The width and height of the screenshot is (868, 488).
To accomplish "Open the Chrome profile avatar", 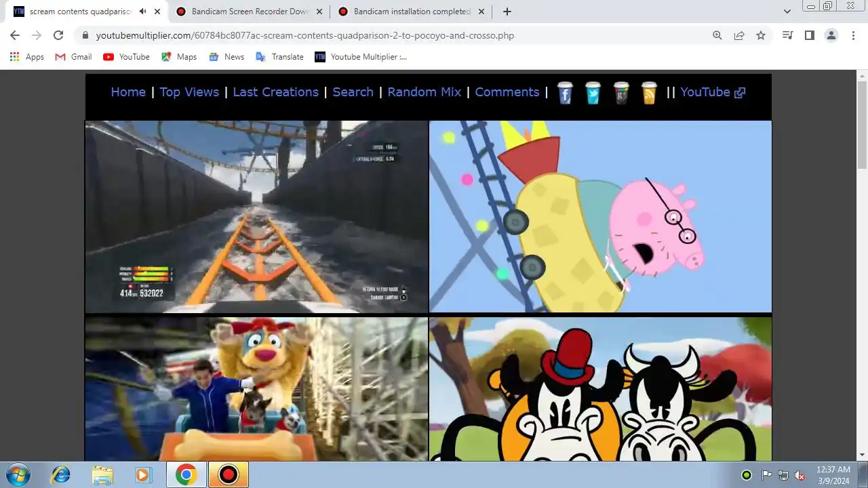I will tap(831, 35).
